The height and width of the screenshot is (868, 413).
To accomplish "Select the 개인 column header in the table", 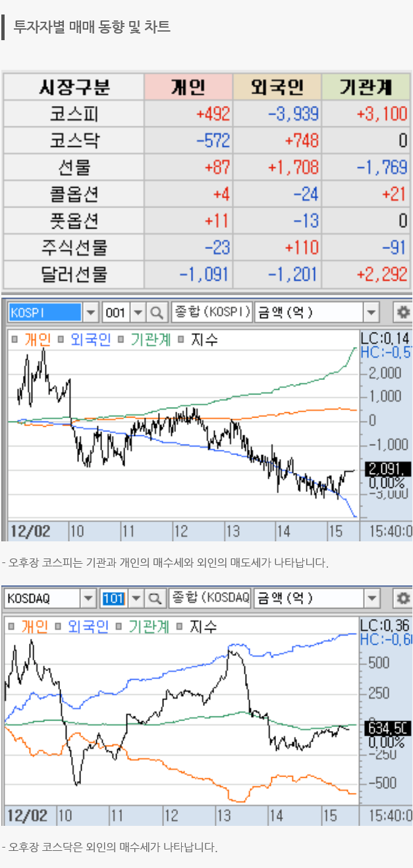I will click(188, 87).
